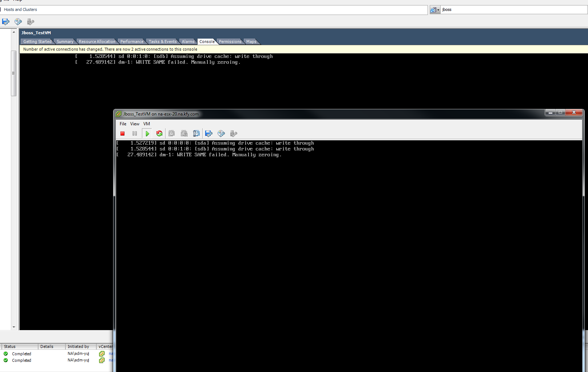The height and width of the screenshot is (372, 588).
Task: Click the VM icon in first recent task row
Action: pyautogui.click(x=102, y=354)
